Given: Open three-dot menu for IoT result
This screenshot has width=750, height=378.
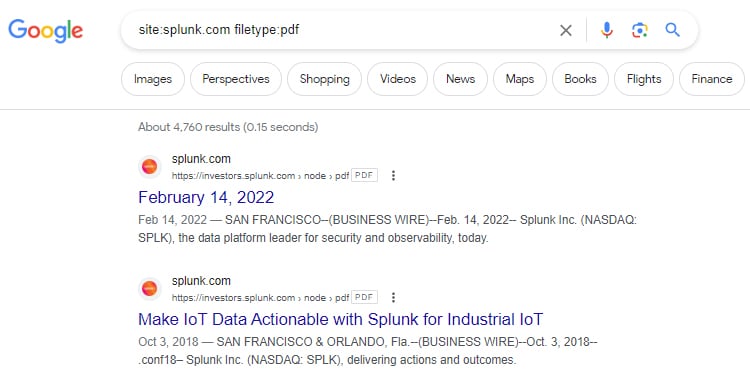Looking at the screenshot, I should [393, 298].
